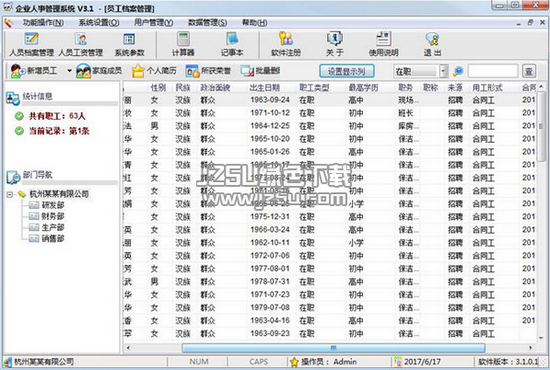The width and height of the screenshot is (550, 370).
Task: Select 生产部 department
Action: pyautogui.click(x=53, y=228)
